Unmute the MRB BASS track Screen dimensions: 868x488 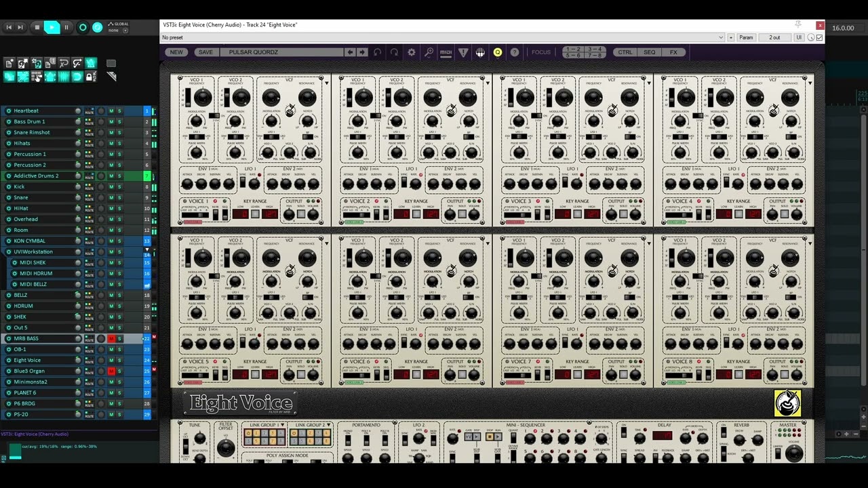[x=111, y=338]
